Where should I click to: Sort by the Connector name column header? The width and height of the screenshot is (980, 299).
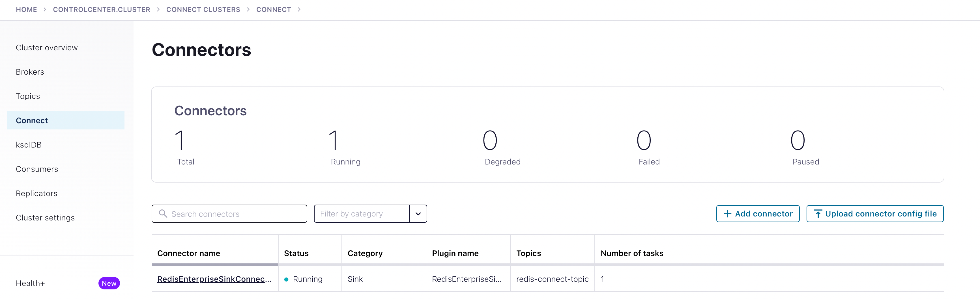tap(189, 253)
